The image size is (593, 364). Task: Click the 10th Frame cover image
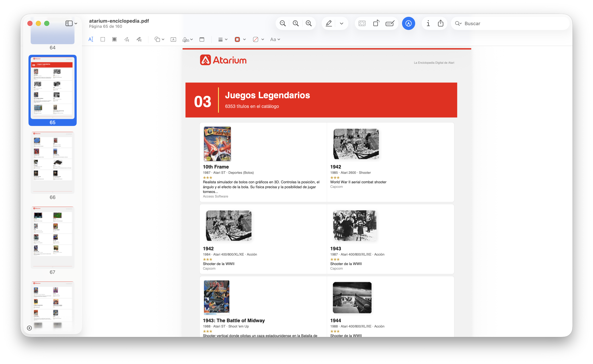click(x=217, y=144)
